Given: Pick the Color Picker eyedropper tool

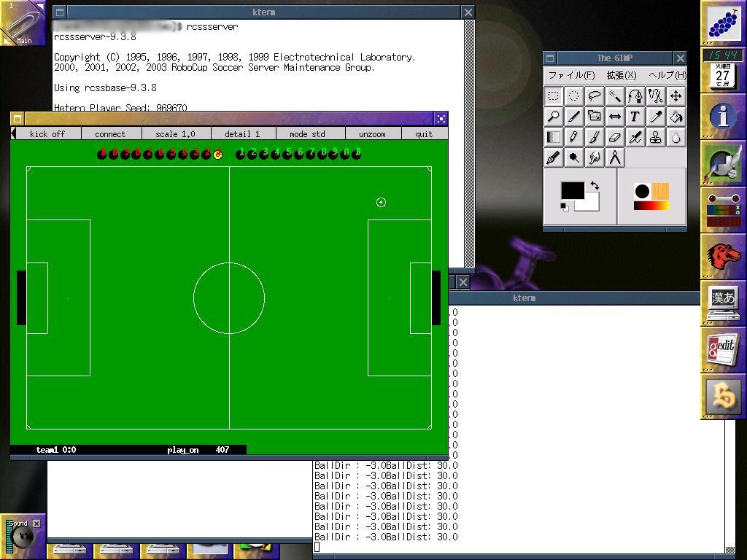Looking at the screenshot, I should click(656, 117).
